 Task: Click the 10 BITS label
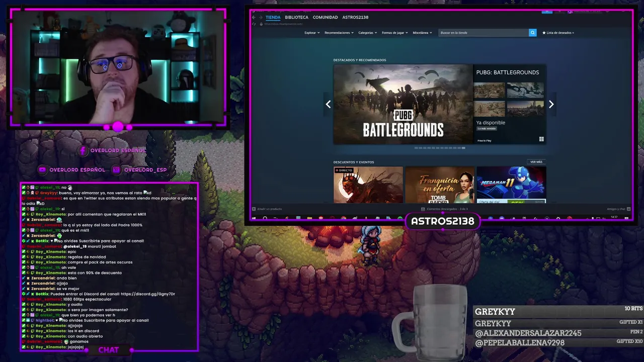click(633, 309)
